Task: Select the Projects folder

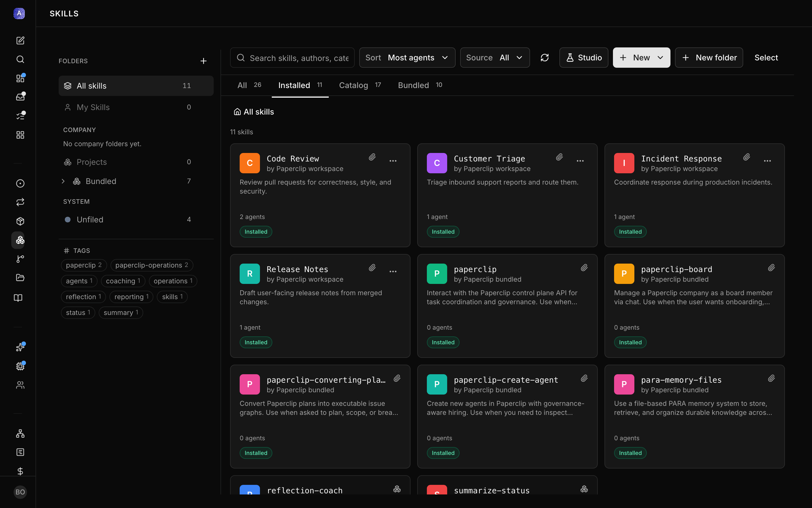Action: click(x=136, y=162)
